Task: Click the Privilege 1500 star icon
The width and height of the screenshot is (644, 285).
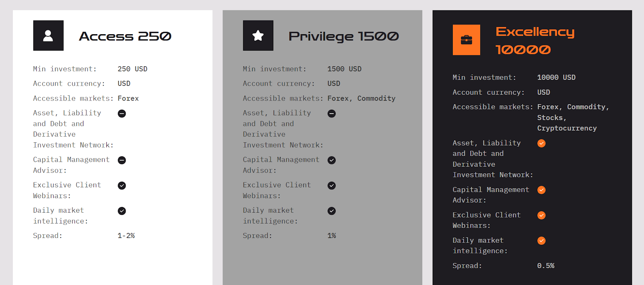Action: (x=258, y=36)
